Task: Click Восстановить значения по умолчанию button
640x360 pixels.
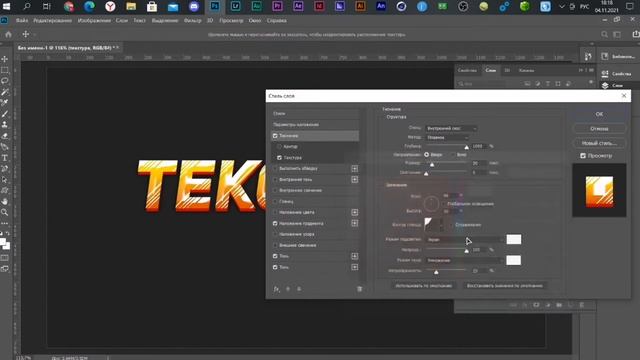Action: (505, 286)
